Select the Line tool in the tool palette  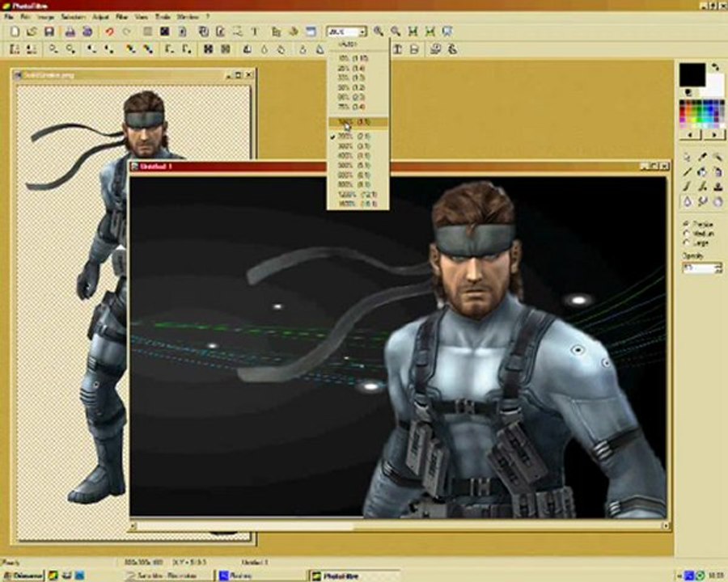687,172
